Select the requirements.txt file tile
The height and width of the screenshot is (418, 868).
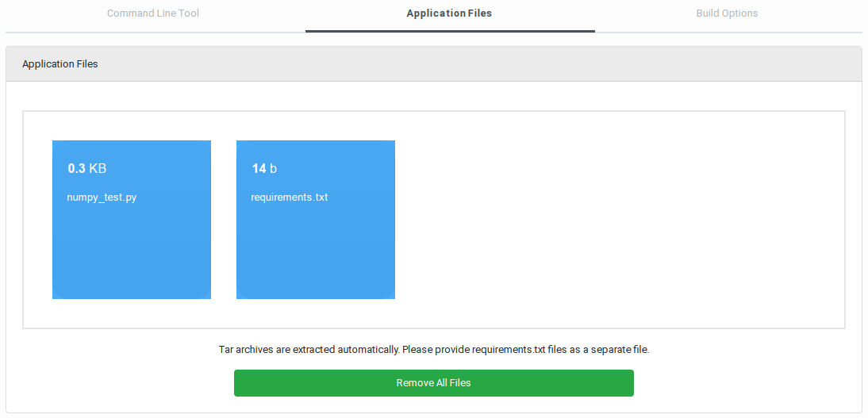point(316,220)
